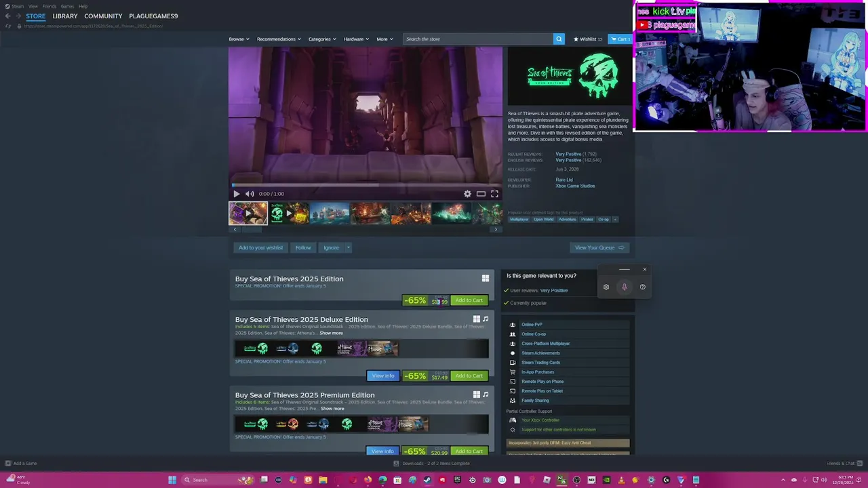Click the Steam Trading Cards icon
Screen dimensions: 868x488
513,363
